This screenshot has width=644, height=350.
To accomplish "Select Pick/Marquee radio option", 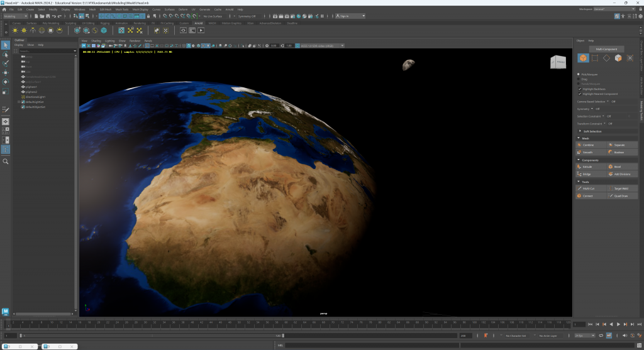I will 579,74.
